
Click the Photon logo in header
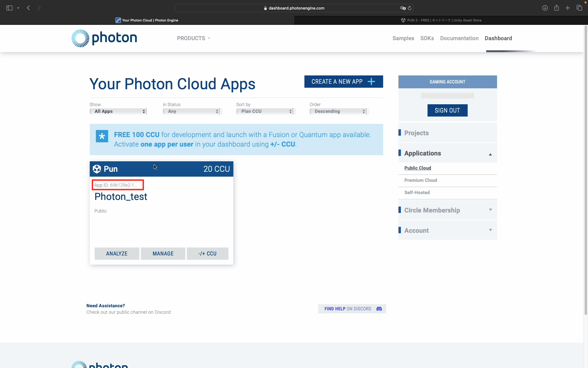[x=104, y=38]
